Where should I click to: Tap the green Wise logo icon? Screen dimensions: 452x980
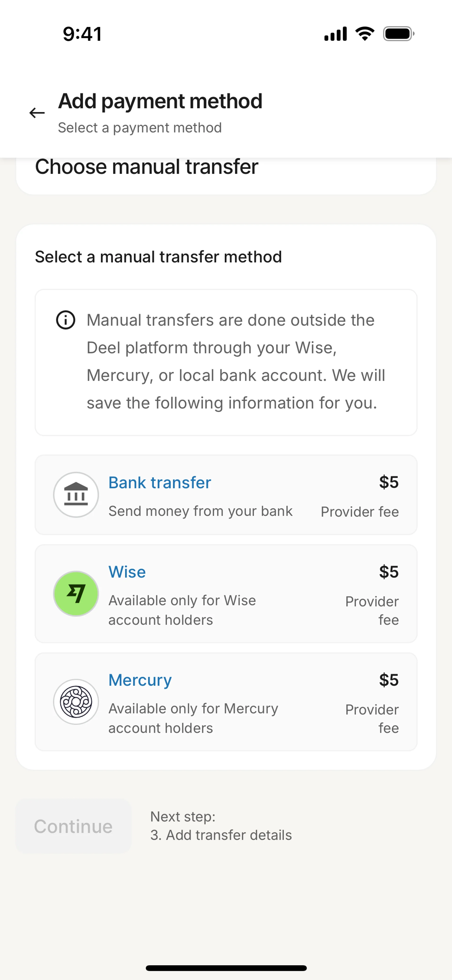[76, 593]
